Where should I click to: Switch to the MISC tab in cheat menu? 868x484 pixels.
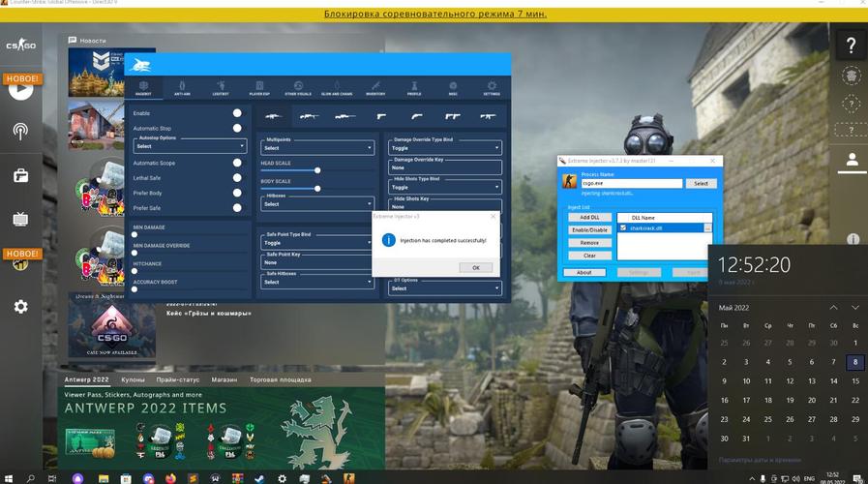pos(453,87)
